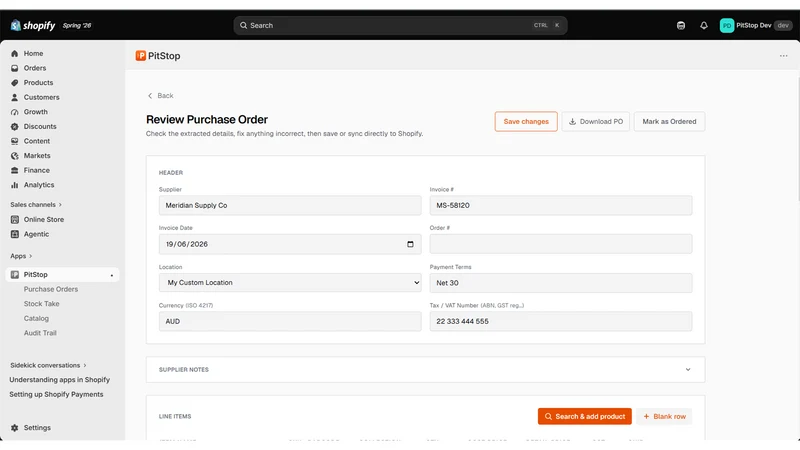
Task: Click the Markets globe icon
Action: 14,156
